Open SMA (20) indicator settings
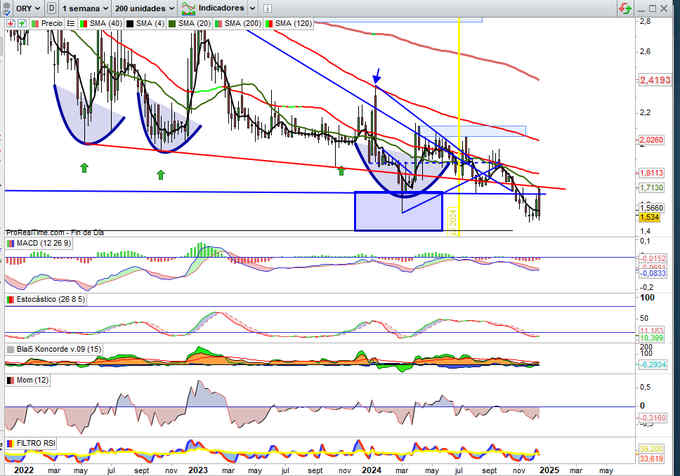 pos(194,23)
